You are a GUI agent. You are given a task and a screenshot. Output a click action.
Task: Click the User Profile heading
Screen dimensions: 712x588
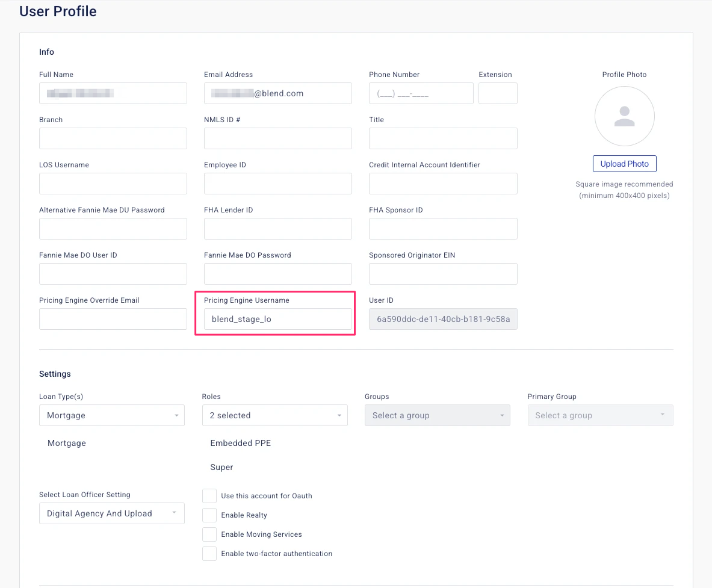coord(58,11)
